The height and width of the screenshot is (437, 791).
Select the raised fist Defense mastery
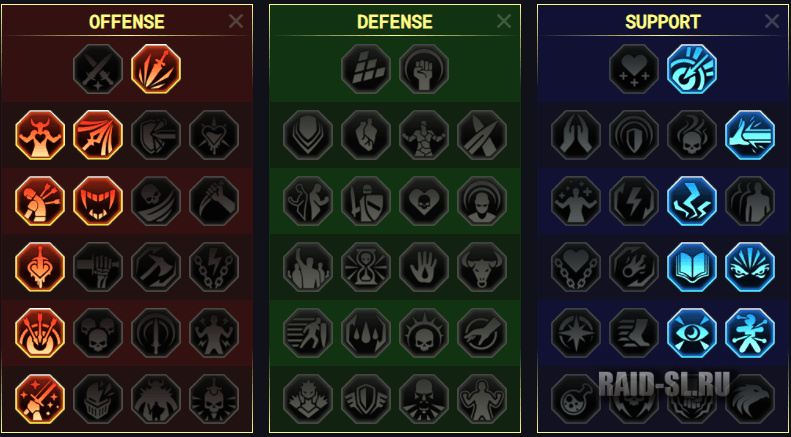pyautogui.click(x=424, y=69)
